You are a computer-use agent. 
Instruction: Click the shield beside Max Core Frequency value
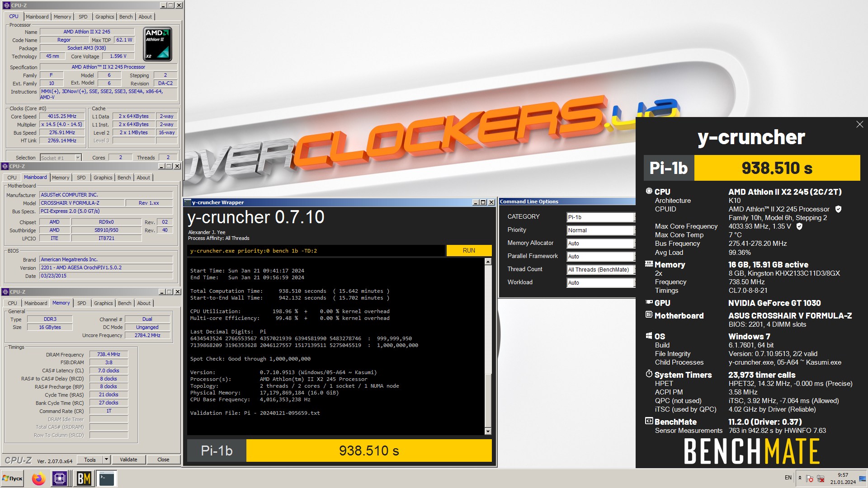[799, 226]
